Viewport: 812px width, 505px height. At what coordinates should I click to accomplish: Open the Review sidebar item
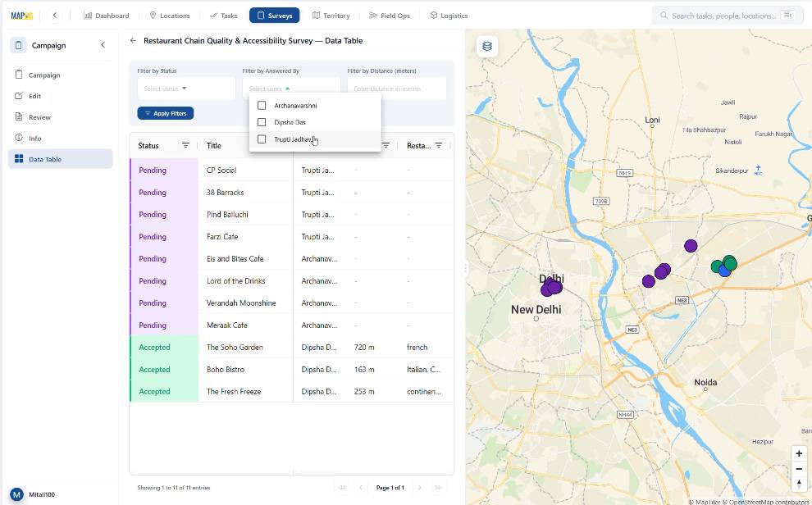[61, 117]
